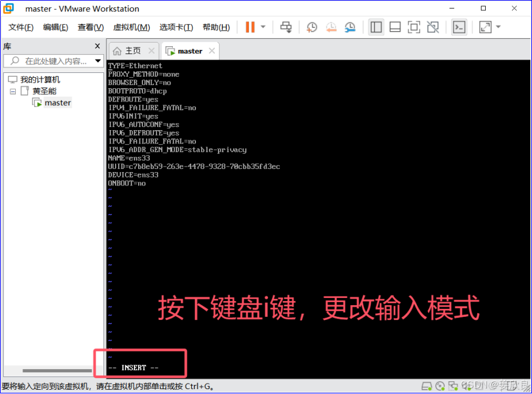Click the 库 panel title
The height and width of the screenshot is (394, 532).
pos(7,46)
